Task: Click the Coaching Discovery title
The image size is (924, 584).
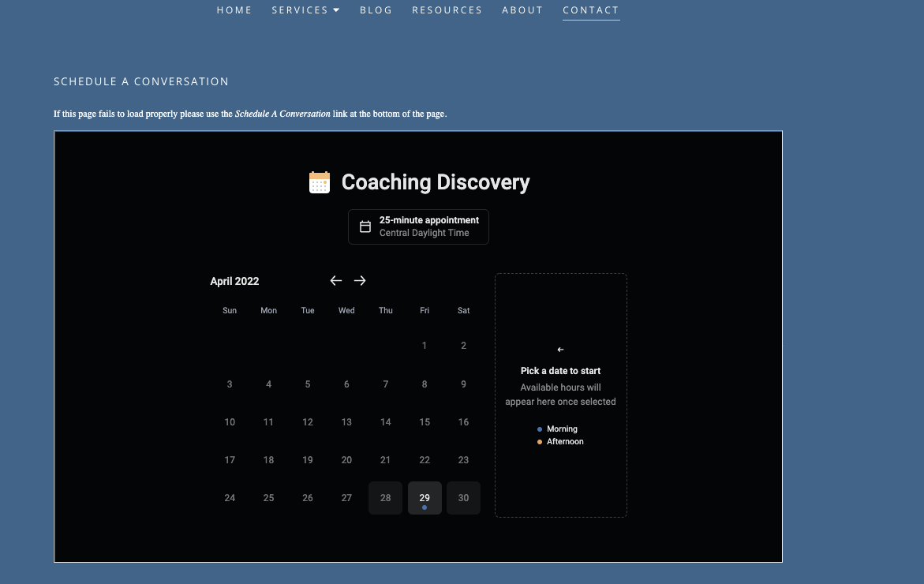Action: (436, 182)
